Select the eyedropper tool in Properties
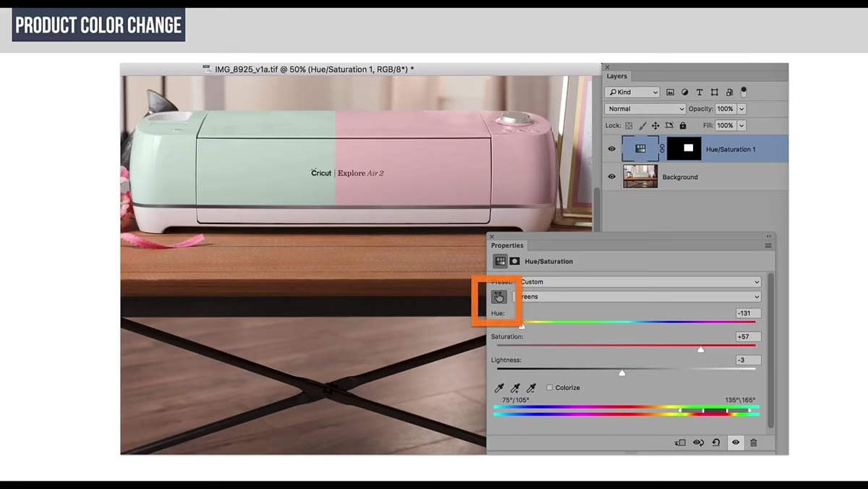Viewport: 868px width, 489px height. 499,388
